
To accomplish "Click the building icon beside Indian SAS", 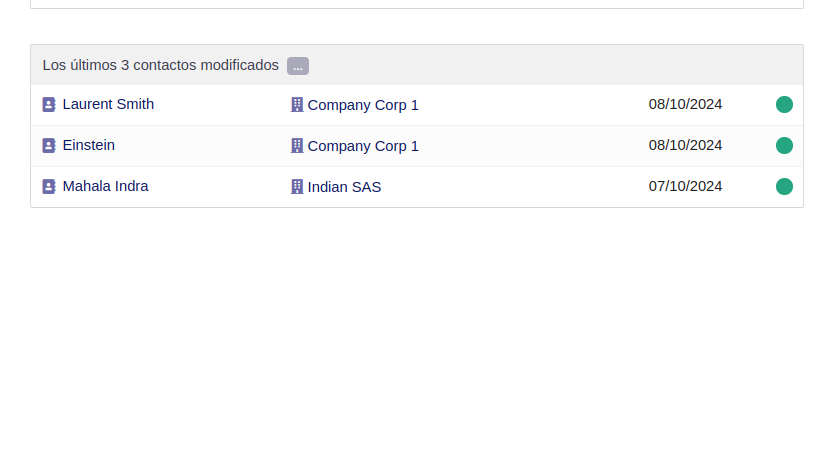I will coord(297,187).
